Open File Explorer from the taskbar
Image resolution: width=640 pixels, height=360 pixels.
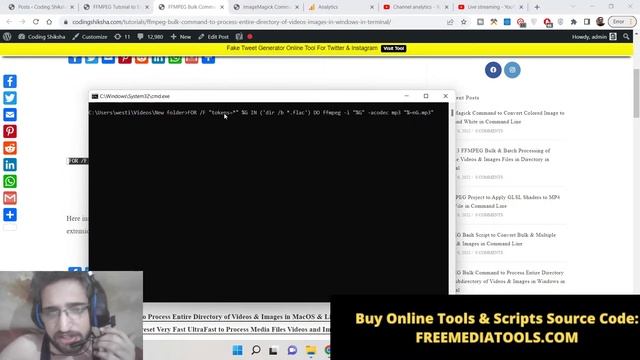pyautogui.click(x=311, y=350)
